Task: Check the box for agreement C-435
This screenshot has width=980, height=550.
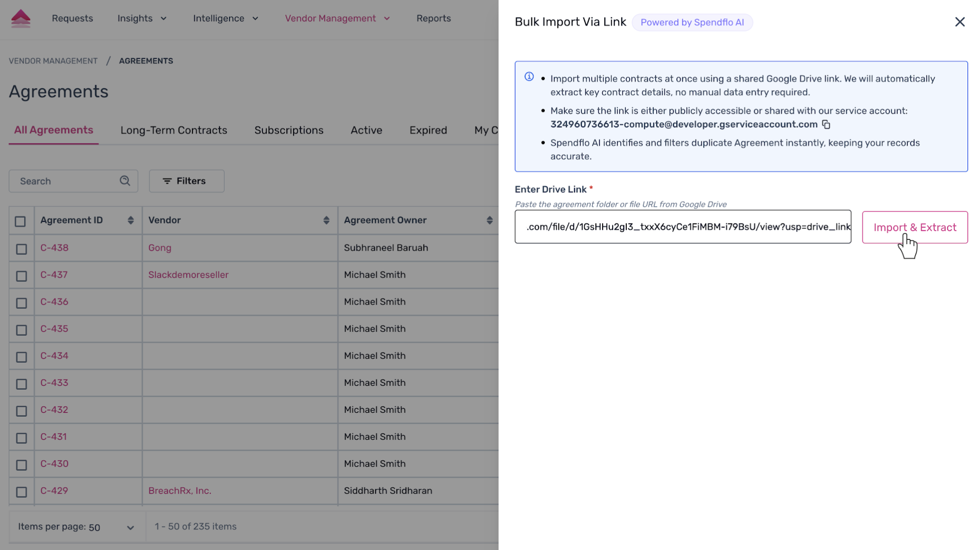Action: (x=21, y=330)
